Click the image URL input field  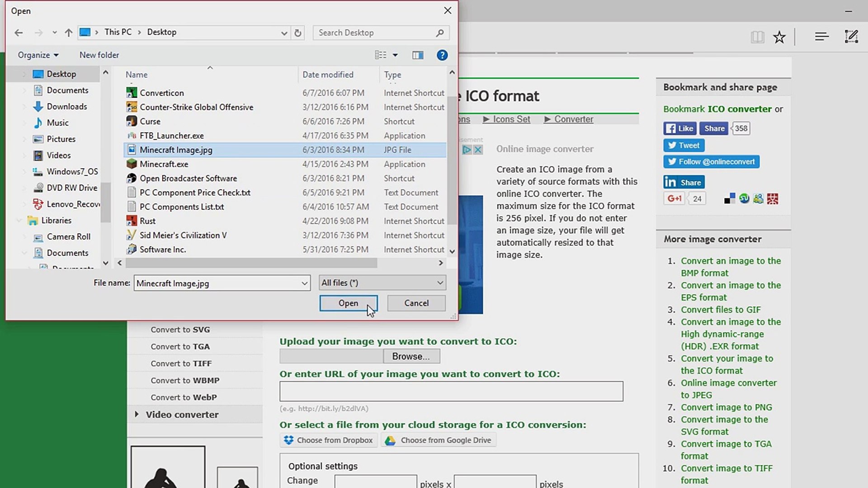click(451, 391)
